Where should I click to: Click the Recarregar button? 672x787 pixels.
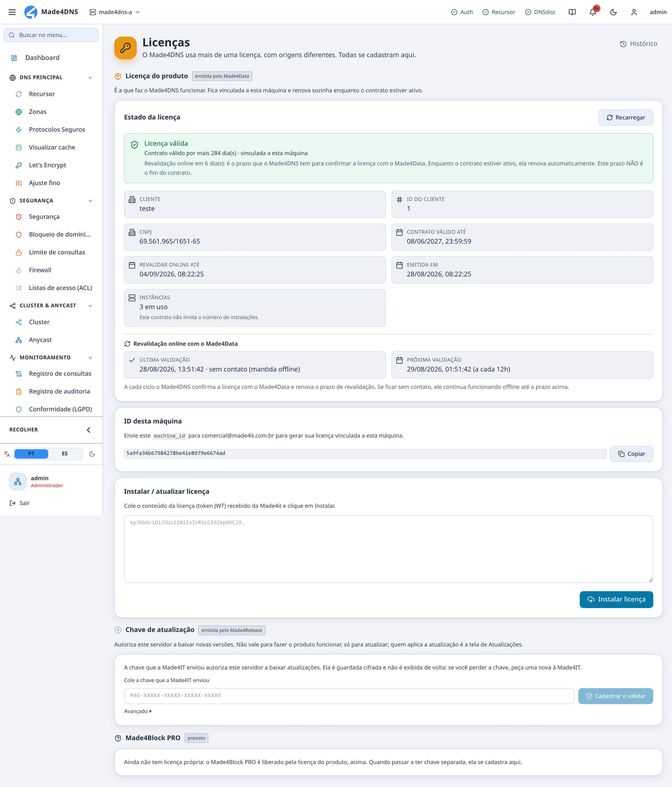pyautogui.click(x=626, y=117)
